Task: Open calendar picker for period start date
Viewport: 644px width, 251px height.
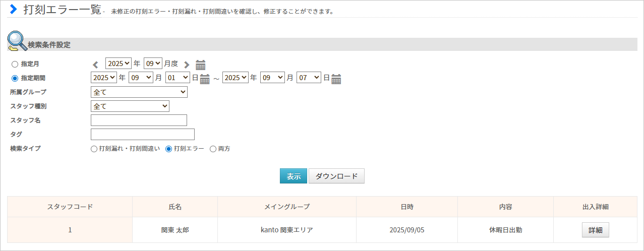Action: [205, 79]
